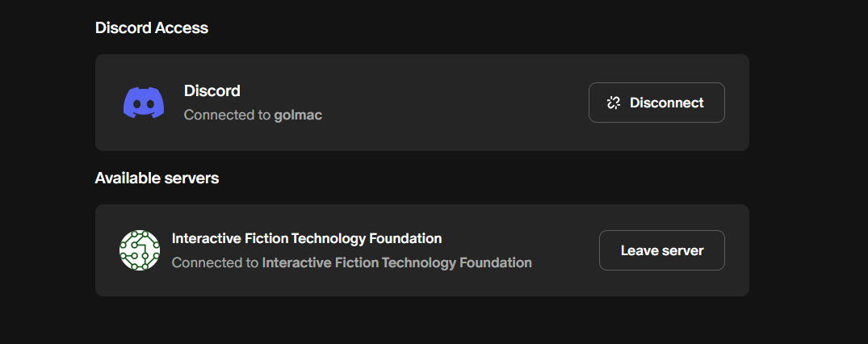868x344 pixels.
Task: Click the golmac username
Action: [298, 115]
